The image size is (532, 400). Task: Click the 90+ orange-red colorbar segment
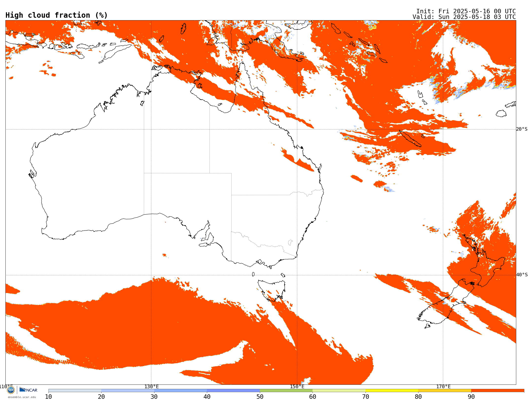point(498,391)
